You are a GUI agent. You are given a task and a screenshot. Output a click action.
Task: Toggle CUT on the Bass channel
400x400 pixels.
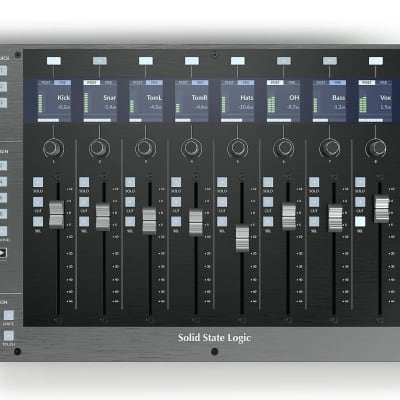coord(314,202)
